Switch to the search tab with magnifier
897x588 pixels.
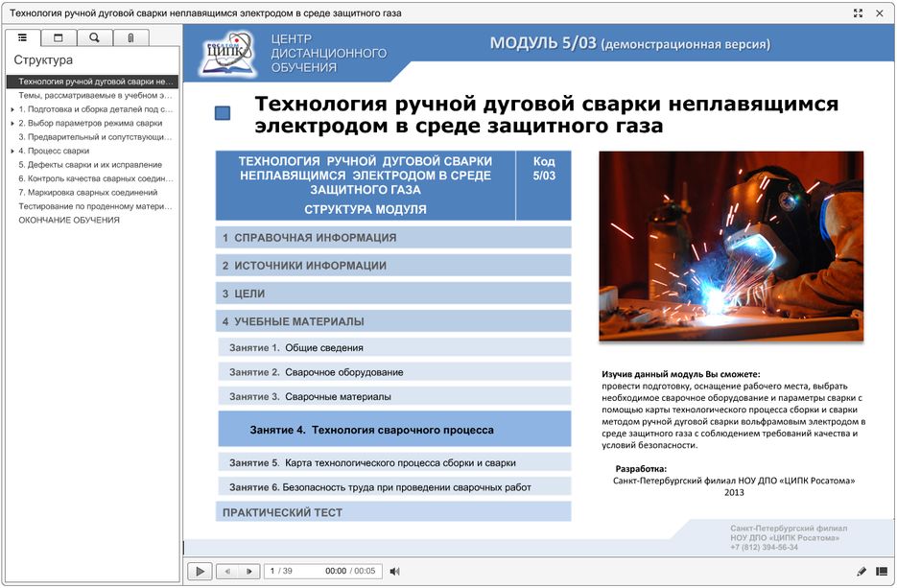click(x=94, y=37)
